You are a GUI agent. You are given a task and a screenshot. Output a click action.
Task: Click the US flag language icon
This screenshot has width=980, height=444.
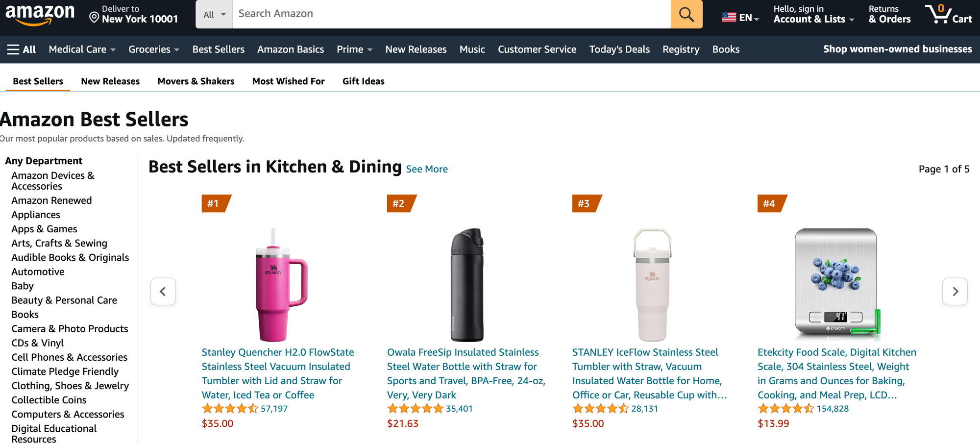coord(730,16)
